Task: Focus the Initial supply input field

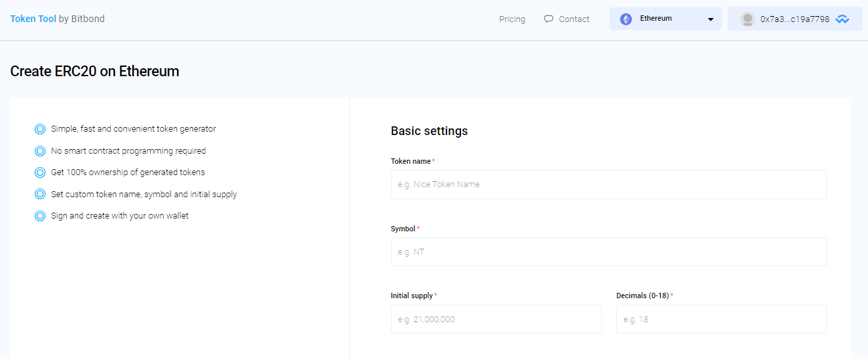Action: tap(496, 320)
